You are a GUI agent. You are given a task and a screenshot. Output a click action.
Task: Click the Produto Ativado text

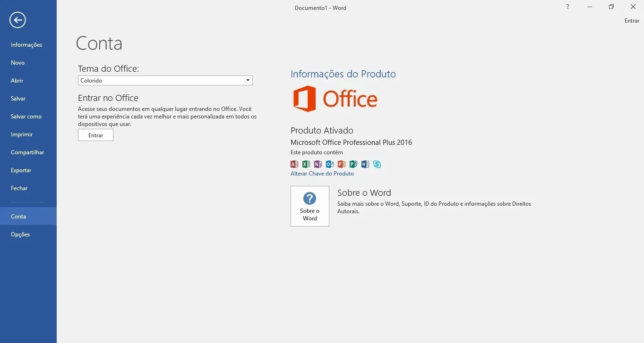tap(322, 131)
